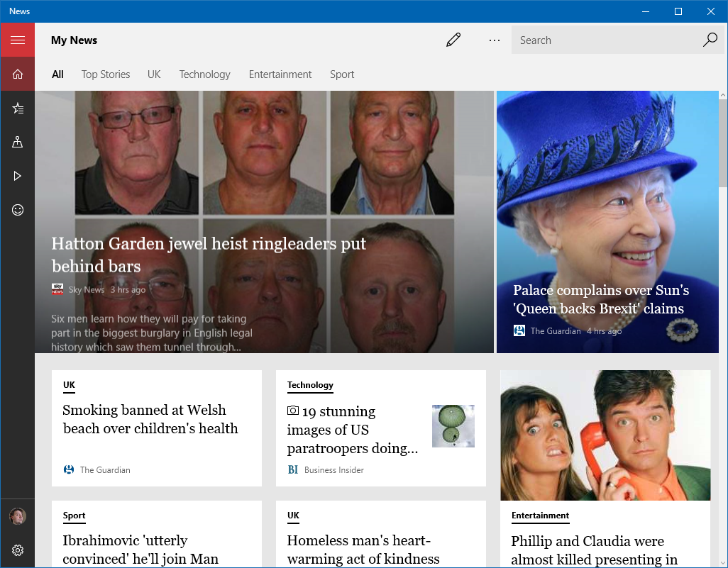Viewport: 728px width, 568px height.
Task: Click the Sport category label on card
Action: (75, 516)
